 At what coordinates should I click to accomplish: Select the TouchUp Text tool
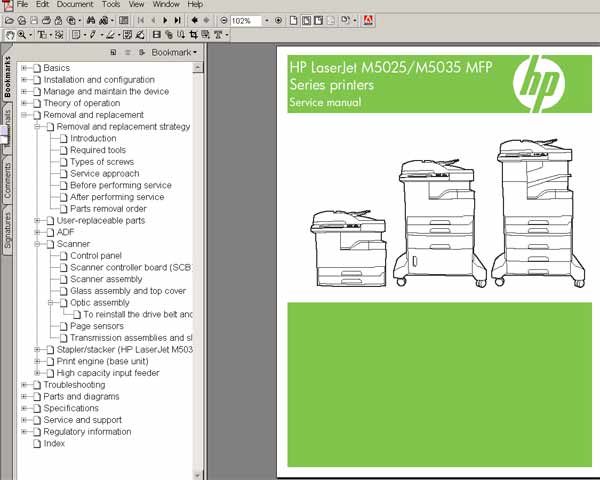218,35
